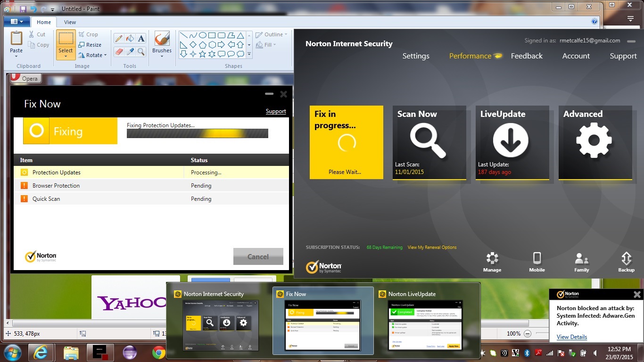
Task: Open the Backup icon in Norton
Action: click(x=627, y=262)
